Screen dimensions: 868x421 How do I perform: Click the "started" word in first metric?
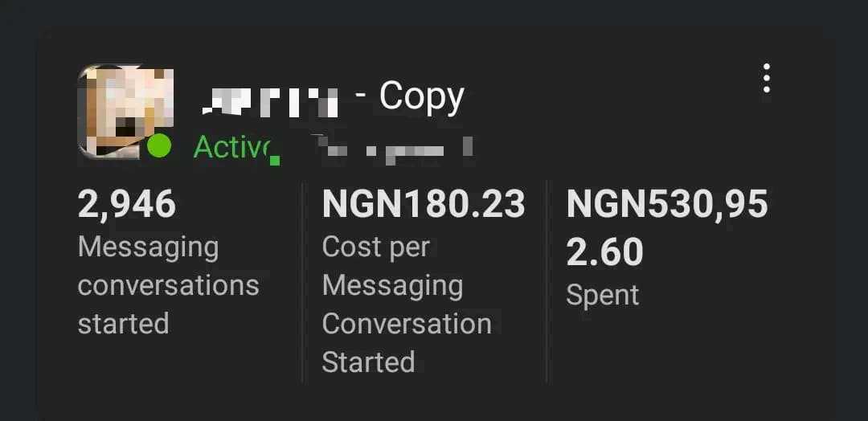pos(123,324)
